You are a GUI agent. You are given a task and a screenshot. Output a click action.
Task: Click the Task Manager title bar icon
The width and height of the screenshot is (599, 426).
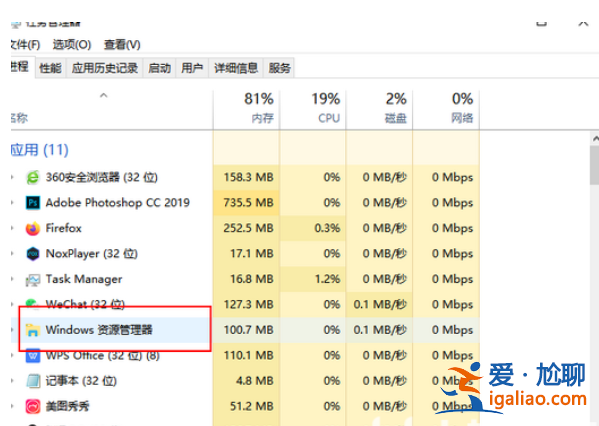16,24
